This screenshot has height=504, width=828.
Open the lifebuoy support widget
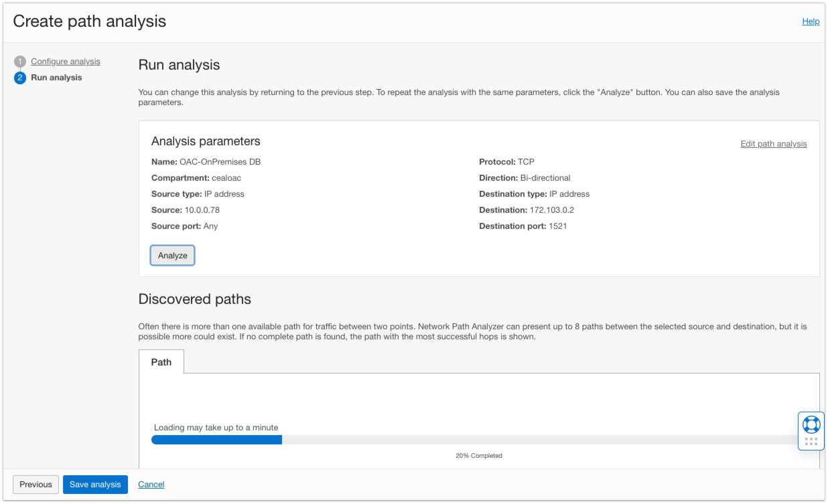point(811,424)
